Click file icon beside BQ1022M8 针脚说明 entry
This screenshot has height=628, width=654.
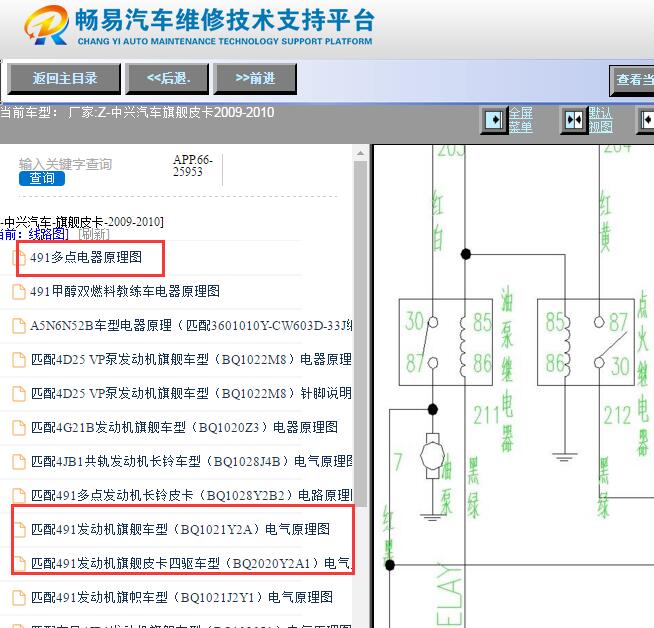click(x=19, y=394)
